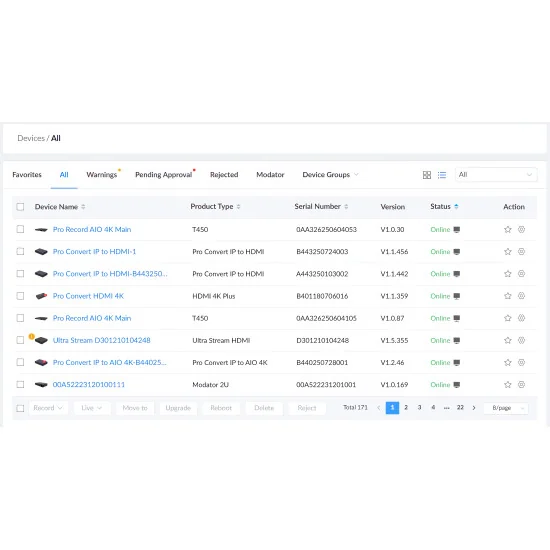Star the 00A52223120100111 Modator device
The height and width of the screenshot is (550, 550).
click(x=508, y=384)
